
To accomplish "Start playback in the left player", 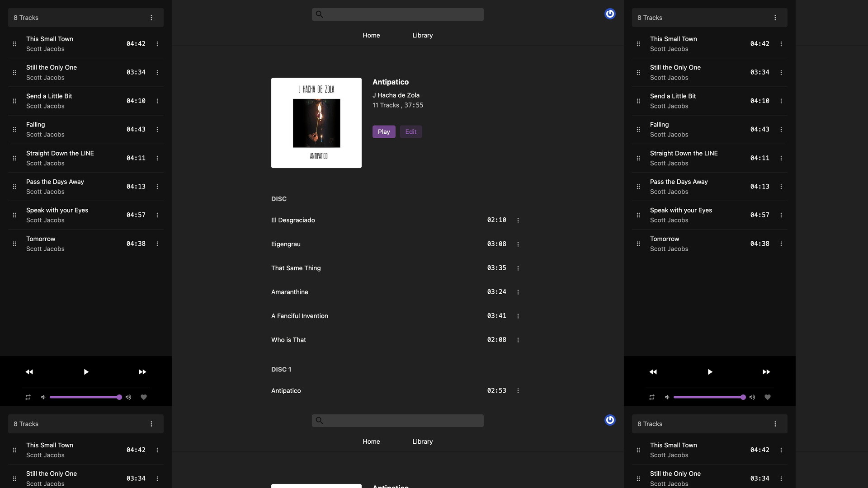I will [x=86, y=372].
